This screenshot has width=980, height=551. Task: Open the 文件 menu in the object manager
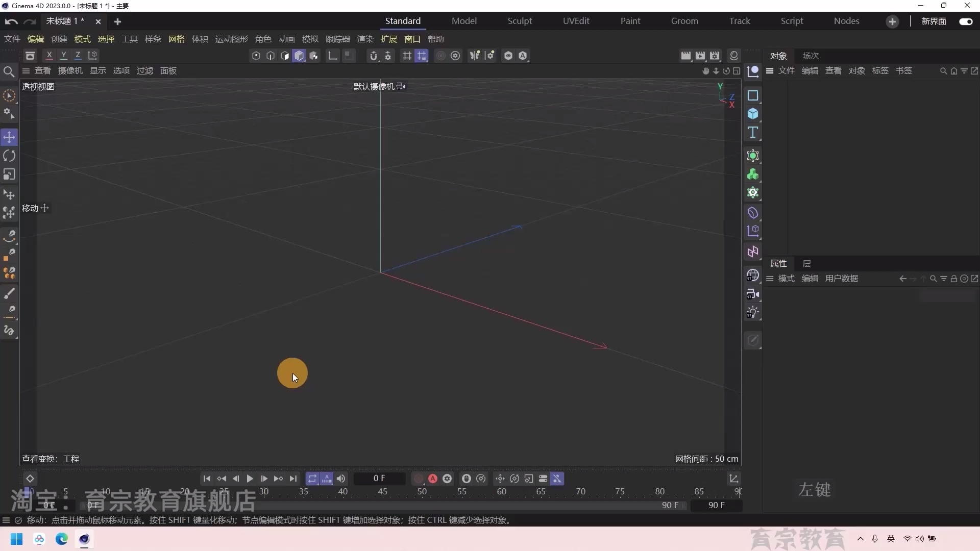click(x=786, y=71)
